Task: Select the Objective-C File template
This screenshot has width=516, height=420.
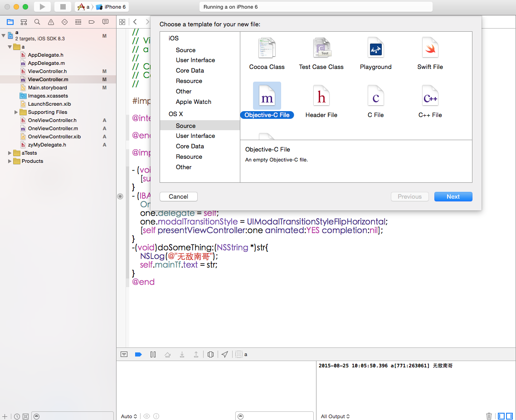Action: click(x=267, y=100)
